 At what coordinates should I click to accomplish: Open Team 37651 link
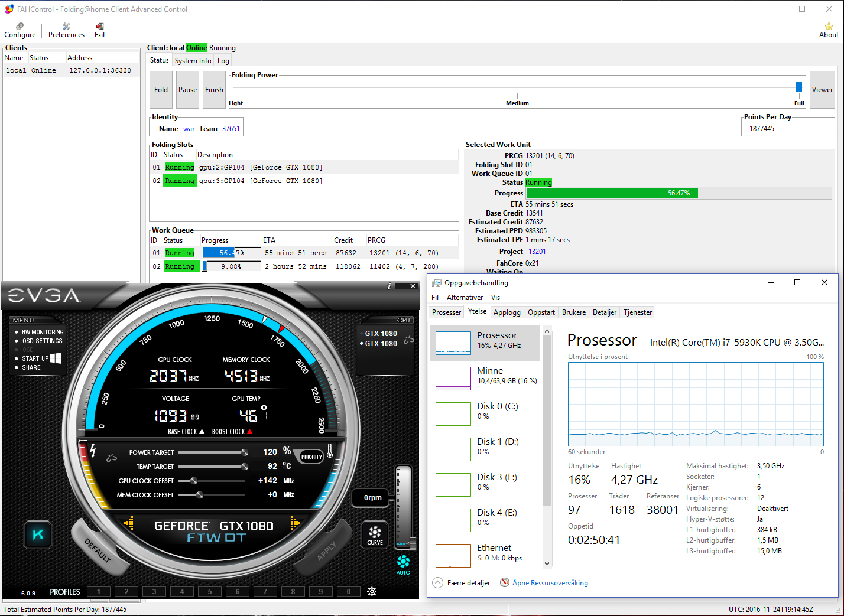[231, 129]
